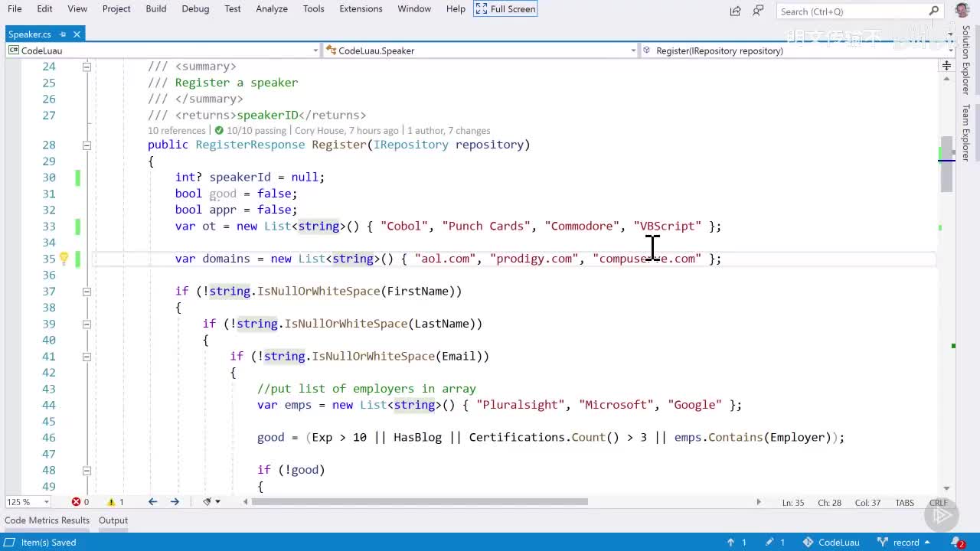Click the Send Feedback icon

[x=758, y=11]
